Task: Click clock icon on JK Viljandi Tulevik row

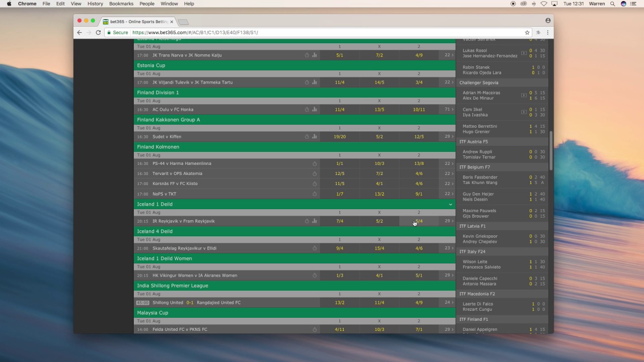Action: tap(307, 82)
